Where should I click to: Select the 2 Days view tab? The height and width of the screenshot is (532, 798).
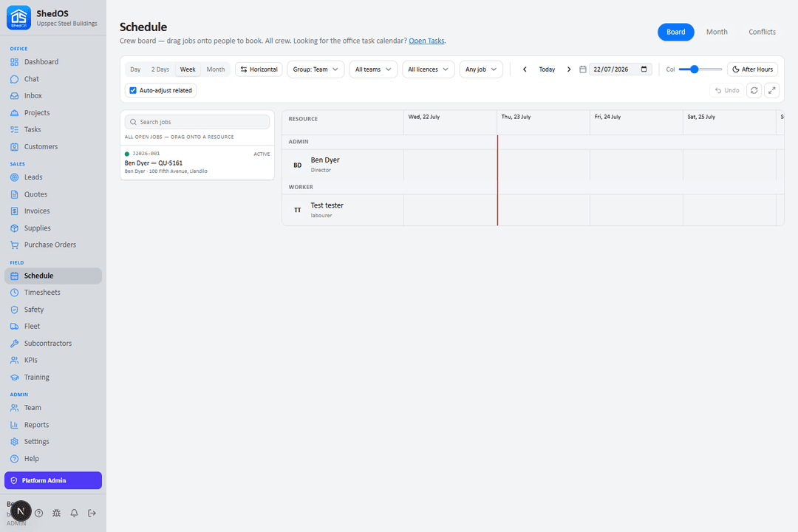(160, 69)
